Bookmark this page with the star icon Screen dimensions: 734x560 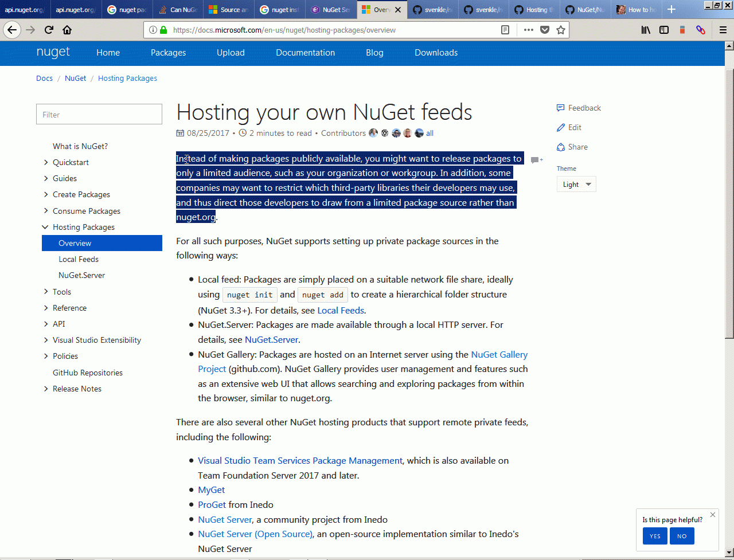pos(561,30)
